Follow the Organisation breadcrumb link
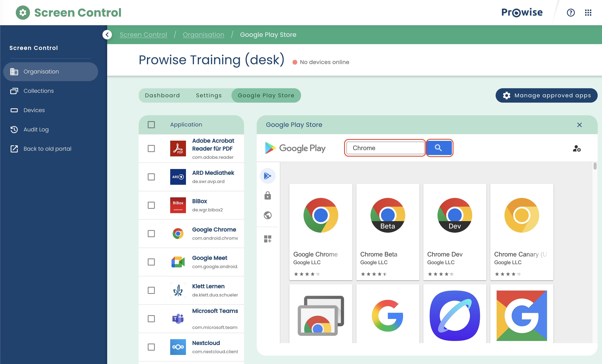This screenshot has width=602, height=364. point(203,35)
